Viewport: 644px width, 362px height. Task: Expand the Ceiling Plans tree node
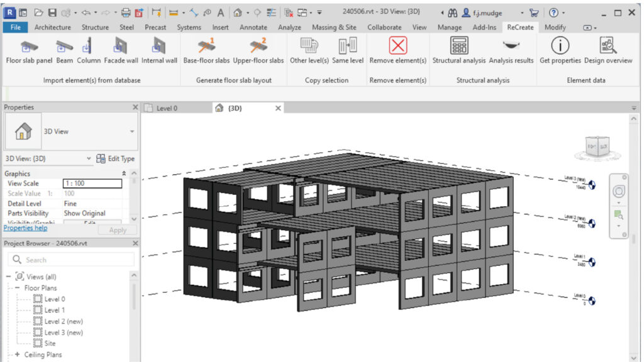click(x=18, y=354)
